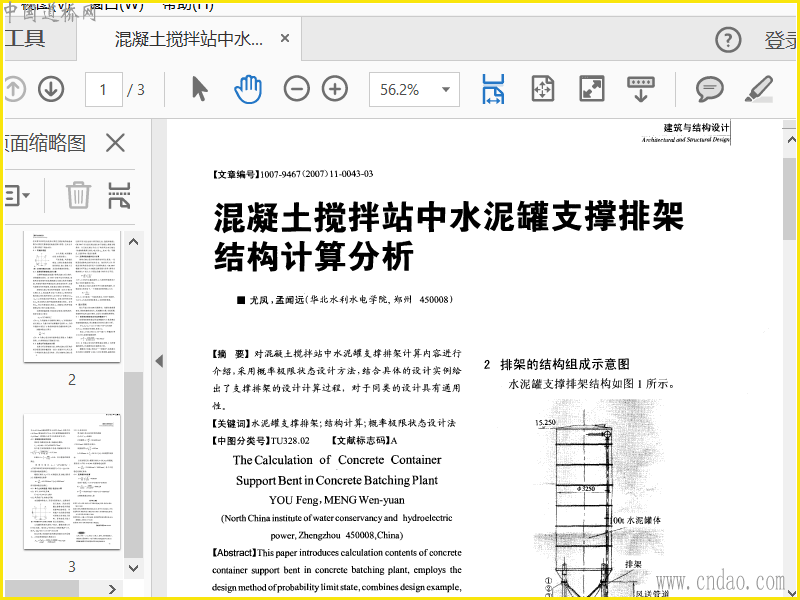Click English authors YOU Feng, MENG Wen-yuan

336,500
